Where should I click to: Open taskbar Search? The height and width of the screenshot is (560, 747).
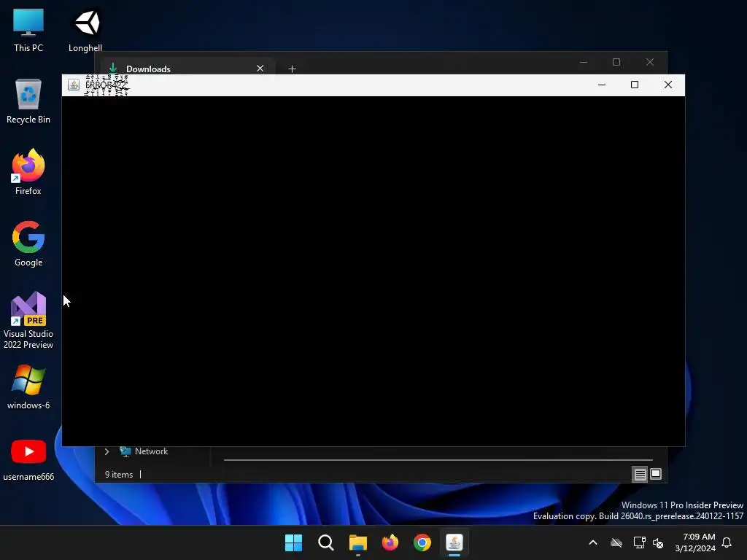click(x=326, y=542)
